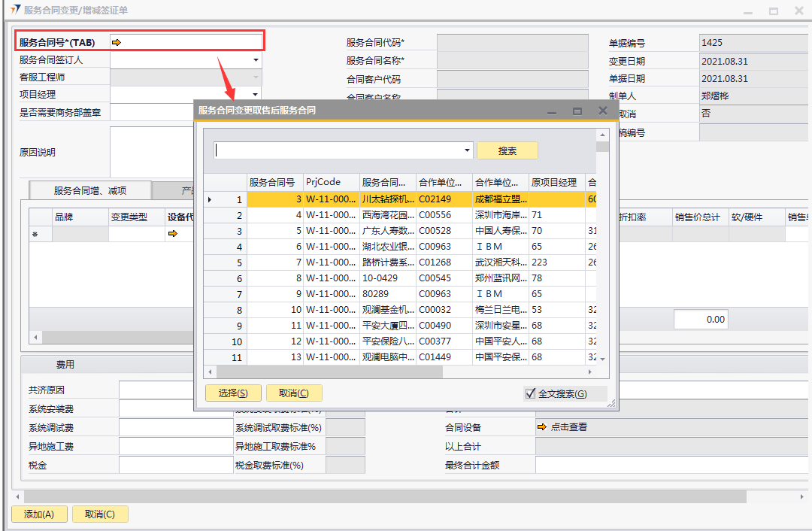Minimize the 服务合同变更取售后服务合同 dialog
The image size is (812, 531).
pos(553,111)
